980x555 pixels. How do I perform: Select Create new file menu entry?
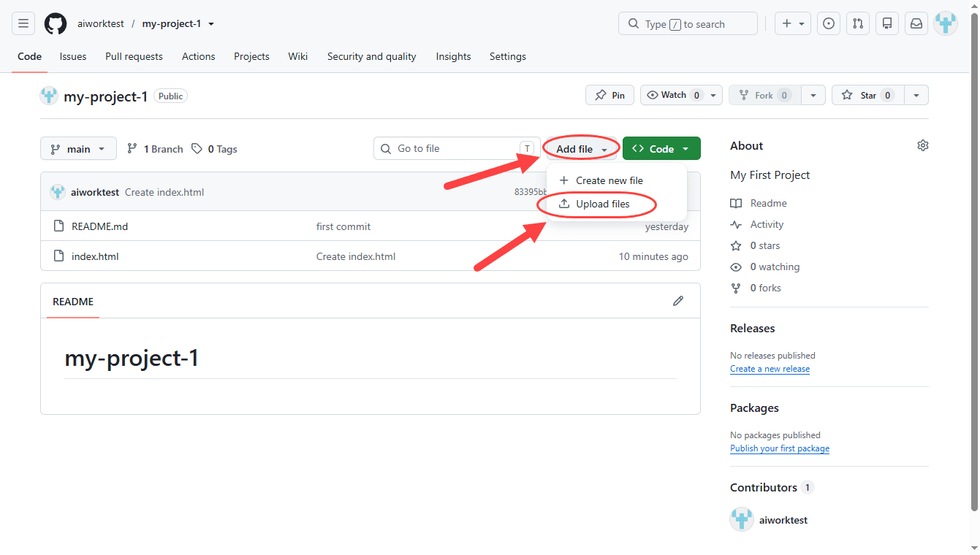(x=616, y=180)
